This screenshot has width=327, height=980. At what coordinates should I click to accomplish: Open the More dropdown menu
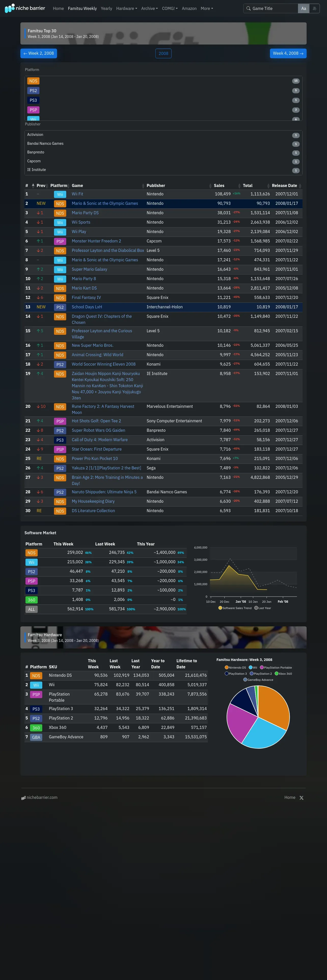207,8
